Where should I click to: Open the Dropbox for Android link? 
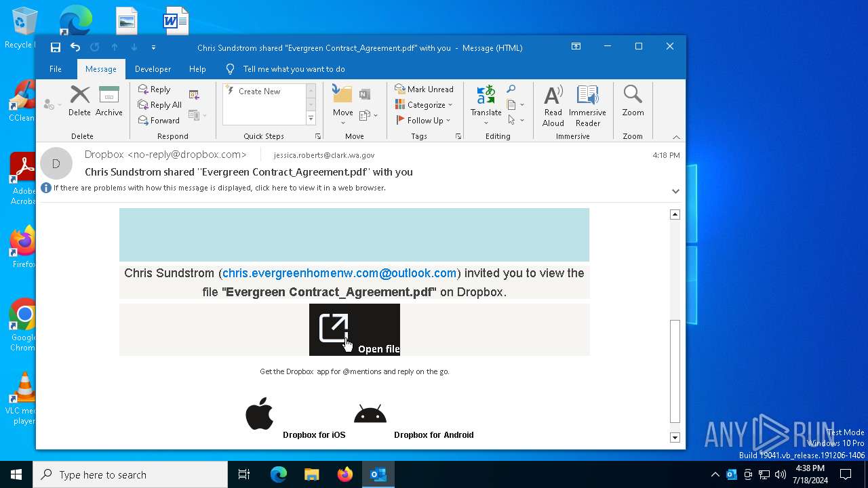pyautogui.click(x=434, y=435)
